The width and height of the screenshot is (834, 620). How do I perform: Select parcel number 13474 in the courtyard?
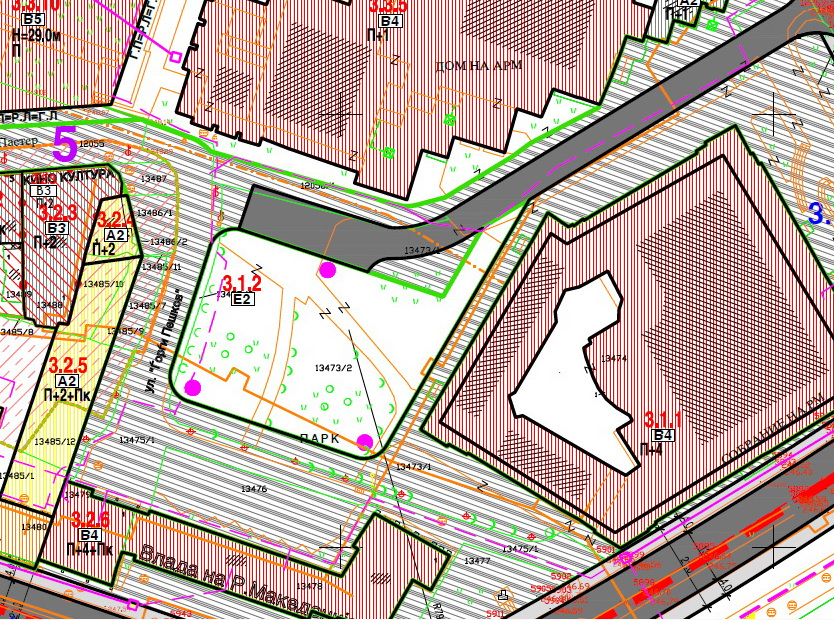[x=614, y=358]
